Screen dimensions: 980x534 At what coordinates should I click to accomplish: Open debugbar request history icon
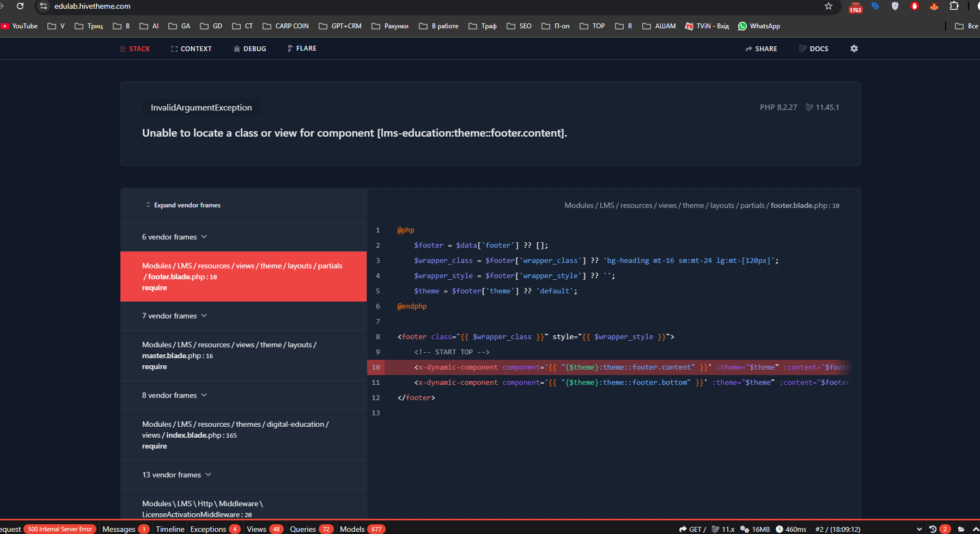point(933,529)
